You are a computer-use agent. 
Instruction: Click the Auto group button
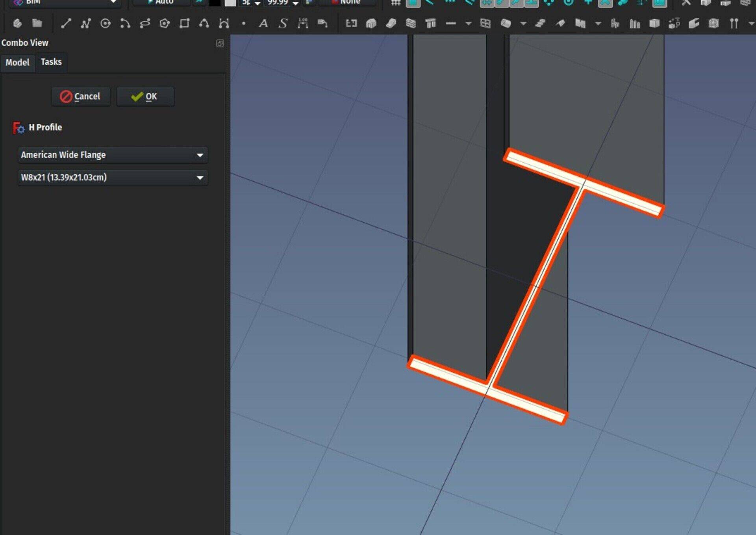point(162,2)
